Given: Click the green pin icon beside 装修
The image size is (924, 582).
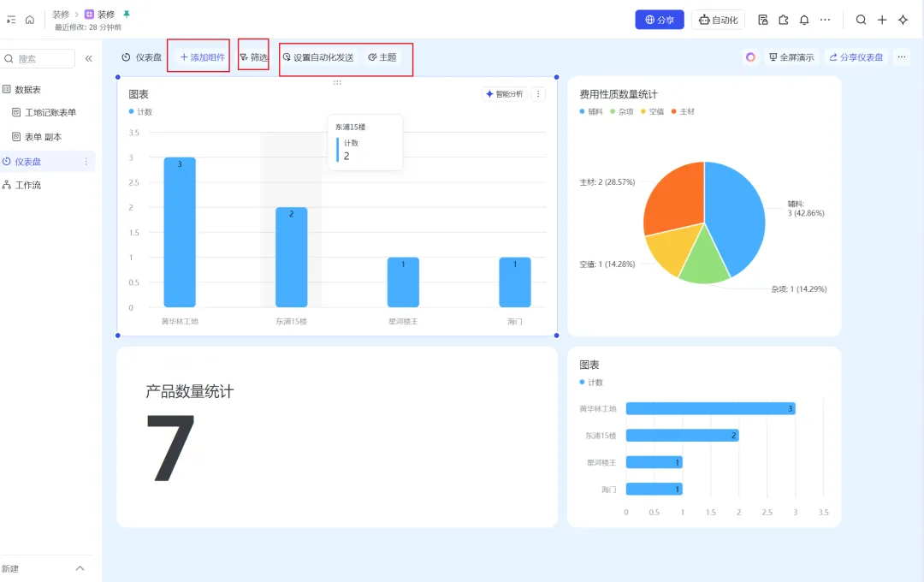Looking at the screenshot, I should tap(126, 15).
